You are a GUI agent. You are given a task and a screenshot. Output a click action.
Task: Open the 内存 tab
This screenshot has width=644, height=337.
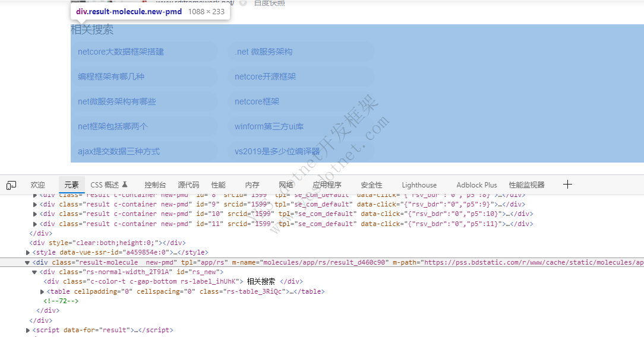(252, 185)
